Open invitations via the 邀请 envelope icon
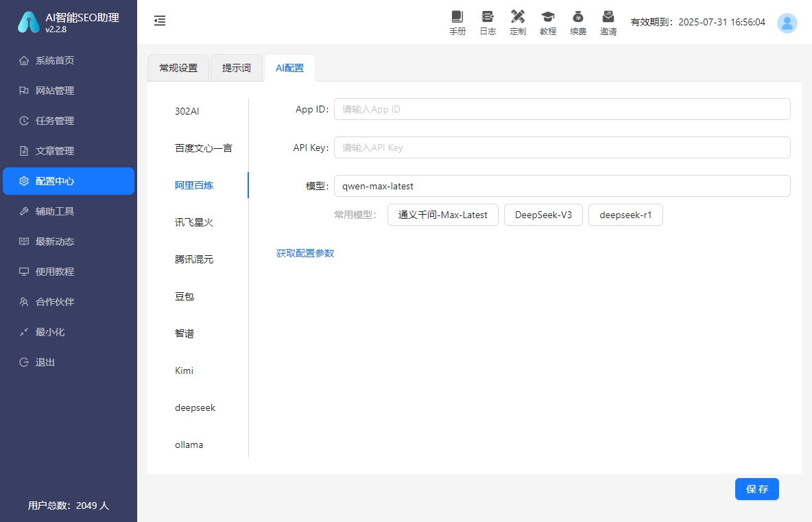 [608, 22]
